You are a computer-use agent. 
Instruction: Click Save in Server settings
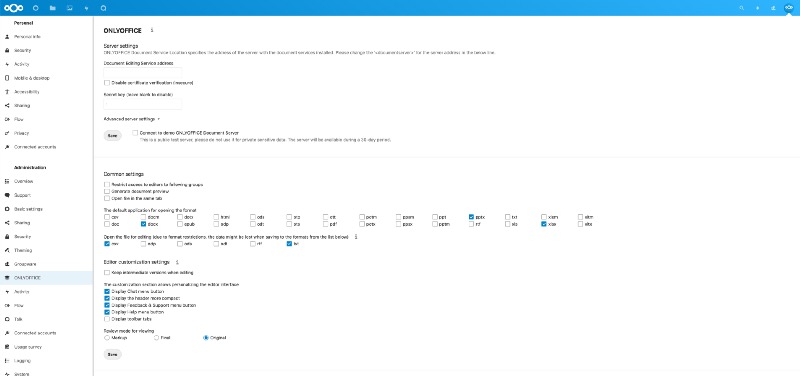(112, 136)
